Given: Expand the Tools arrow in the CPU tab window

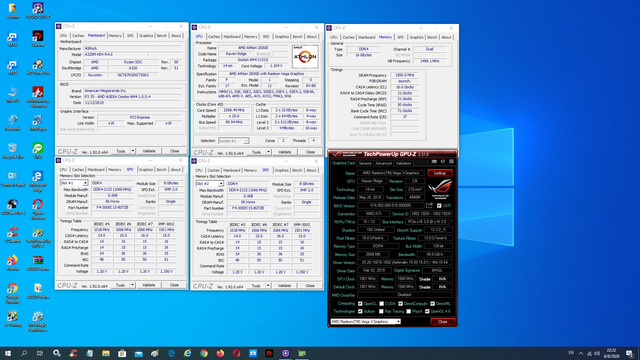Looking at the screenshot, I should pos(268,152).
